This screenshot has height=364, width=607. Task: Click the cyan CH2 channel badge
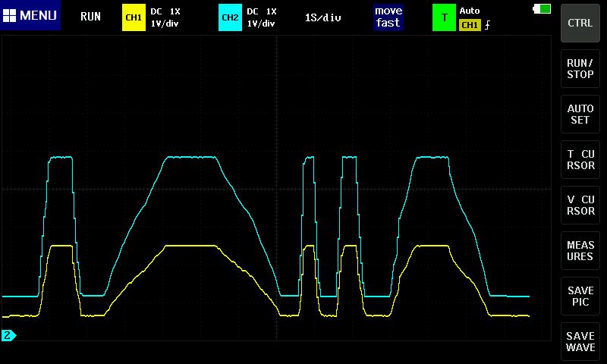tap(229, 17)
